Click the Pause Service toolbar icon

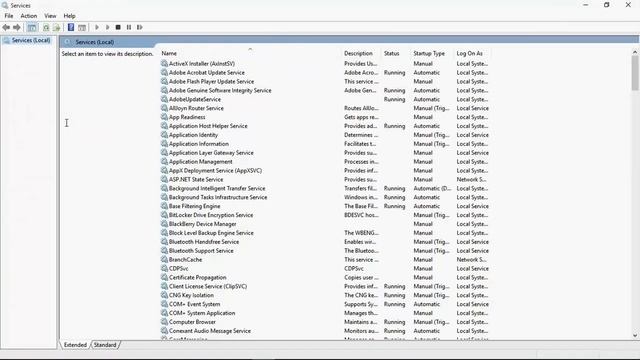point(129,27)
